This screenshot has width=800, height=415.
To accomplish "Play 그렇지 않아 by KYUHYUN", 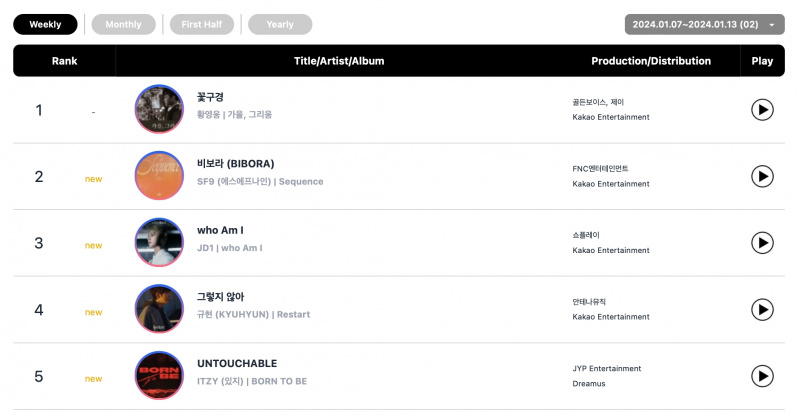I will 762,309.
